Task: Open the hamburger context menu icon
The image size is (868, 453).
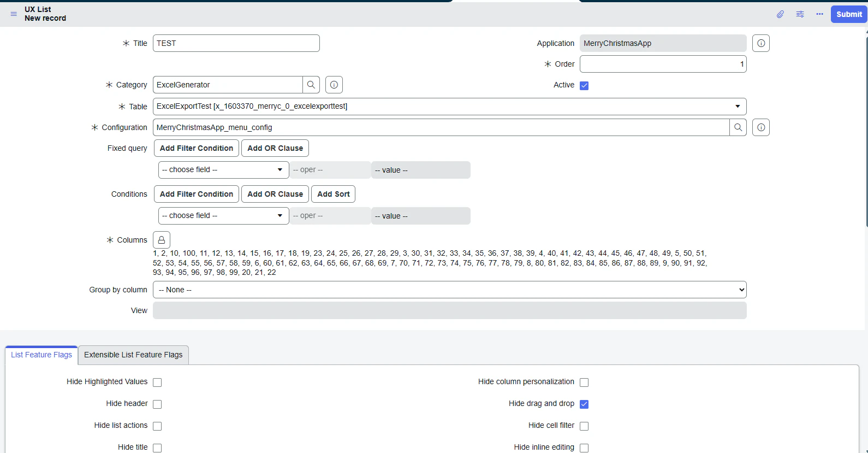Action: [14, 14]
